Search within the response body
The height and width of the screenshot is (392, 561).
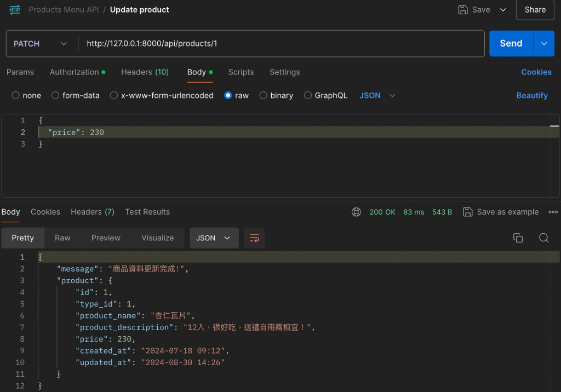coord(544,238)
